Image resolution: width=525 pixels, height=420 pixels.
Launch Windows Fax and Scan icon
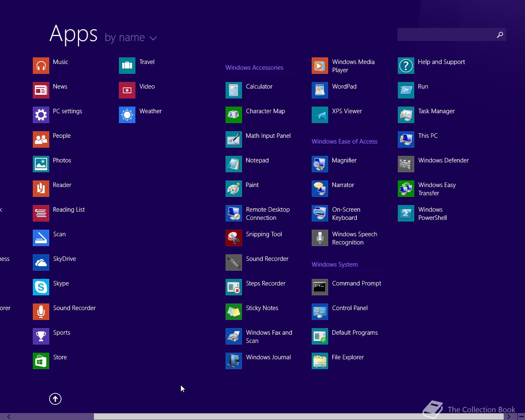tap(234, 336)
